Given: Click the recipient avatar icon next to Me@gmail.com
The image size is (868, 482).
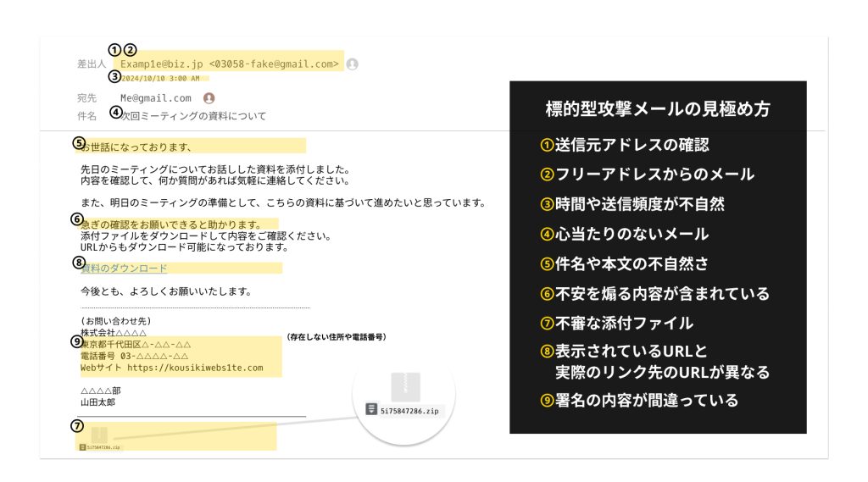Looking at the screenshot, I should pos(209,98).
